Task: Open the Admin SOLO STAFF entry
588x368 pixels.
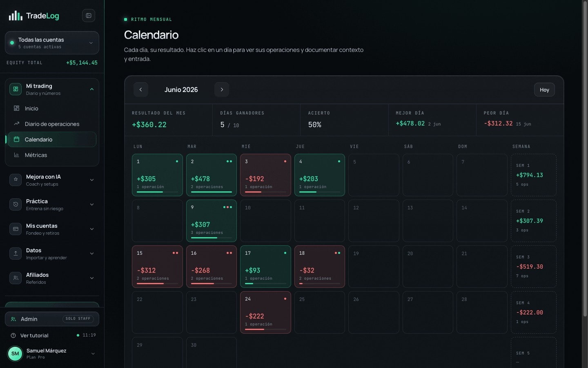Action: (52, 319)
